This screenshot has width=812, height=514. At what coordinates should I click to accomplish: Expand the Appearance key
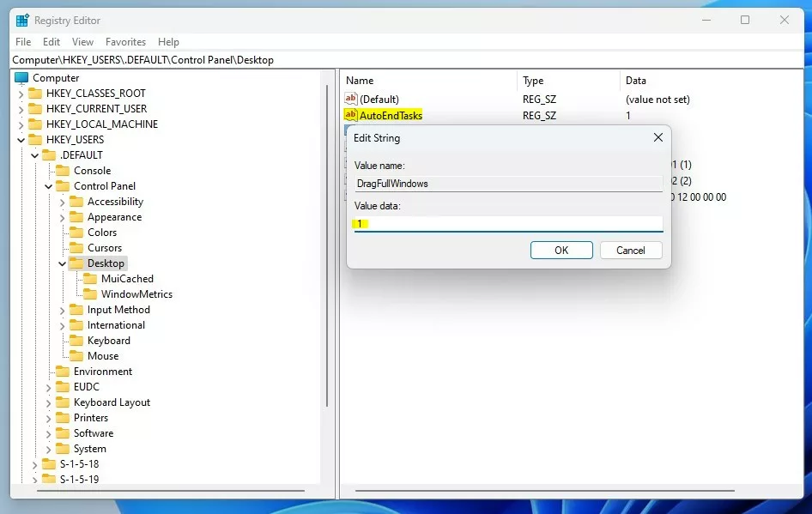62,218
